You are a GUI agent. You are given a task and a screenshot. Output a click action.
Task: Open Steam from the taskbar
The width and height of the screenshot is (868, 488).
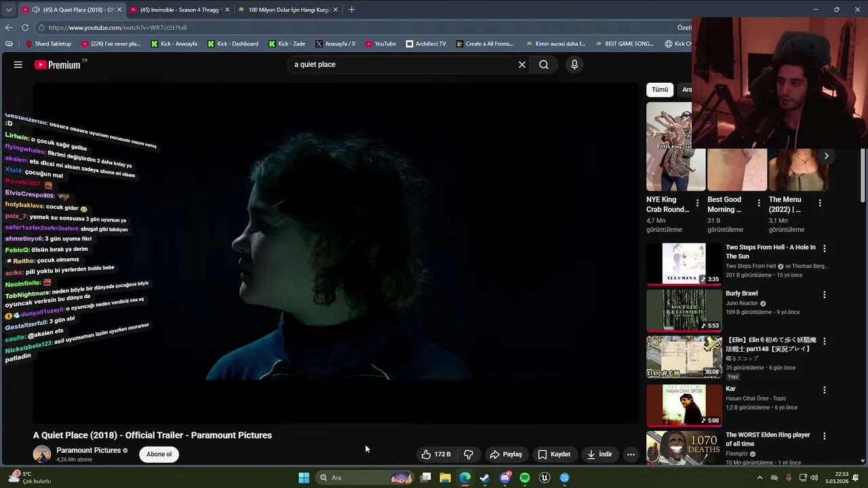tap(485, 478)
